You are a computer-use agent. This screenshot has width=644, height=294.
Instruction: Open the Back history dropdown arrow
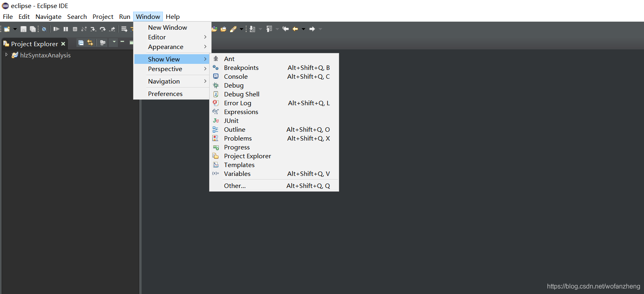303,29
